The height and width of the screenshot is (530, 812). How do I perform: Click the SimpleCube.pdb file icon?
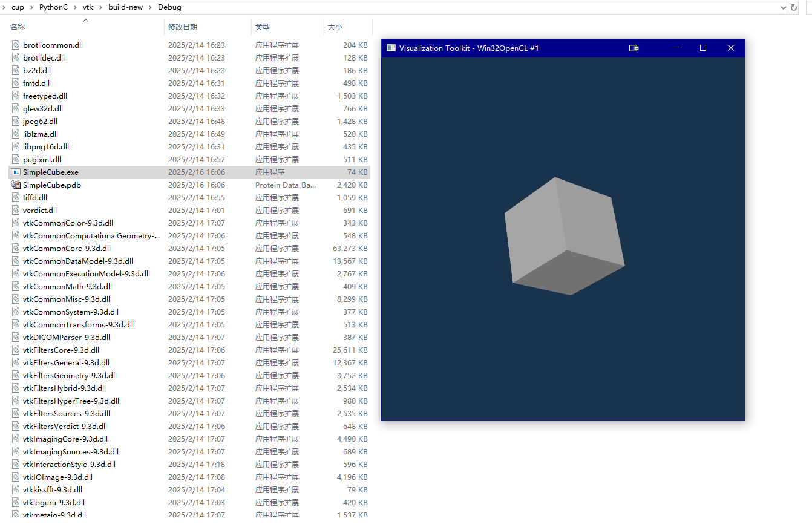[x=16, y=185]
